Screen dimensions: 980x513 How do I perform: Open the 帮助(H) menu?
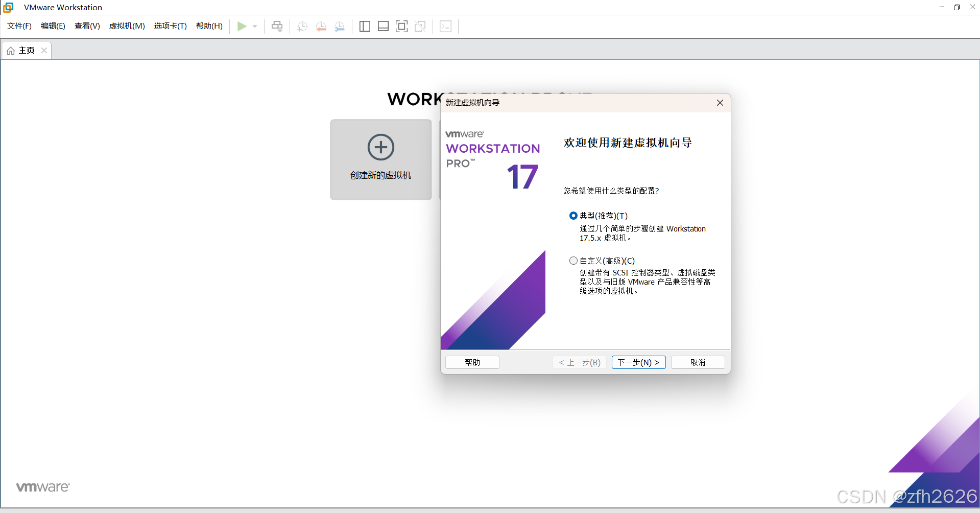pyautogui.click(x=209, y=26)
